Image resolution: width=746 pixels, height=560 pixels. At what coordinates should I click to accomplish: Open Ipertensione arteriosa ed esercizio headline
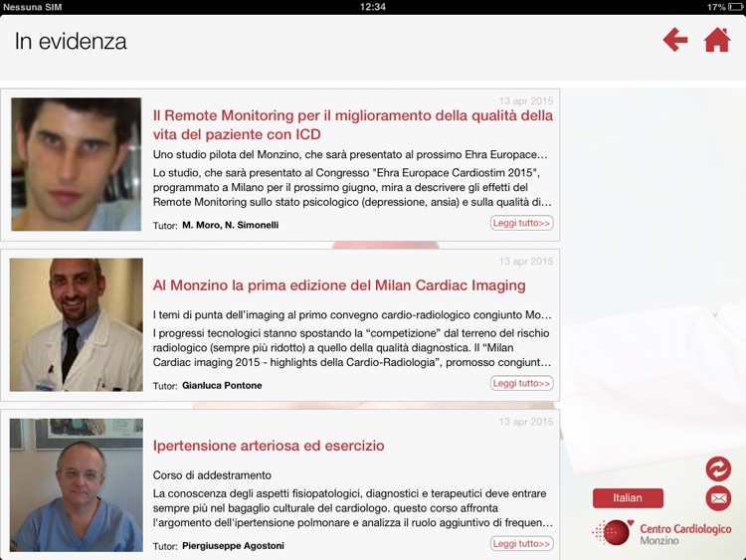click(x=269, y=446)
